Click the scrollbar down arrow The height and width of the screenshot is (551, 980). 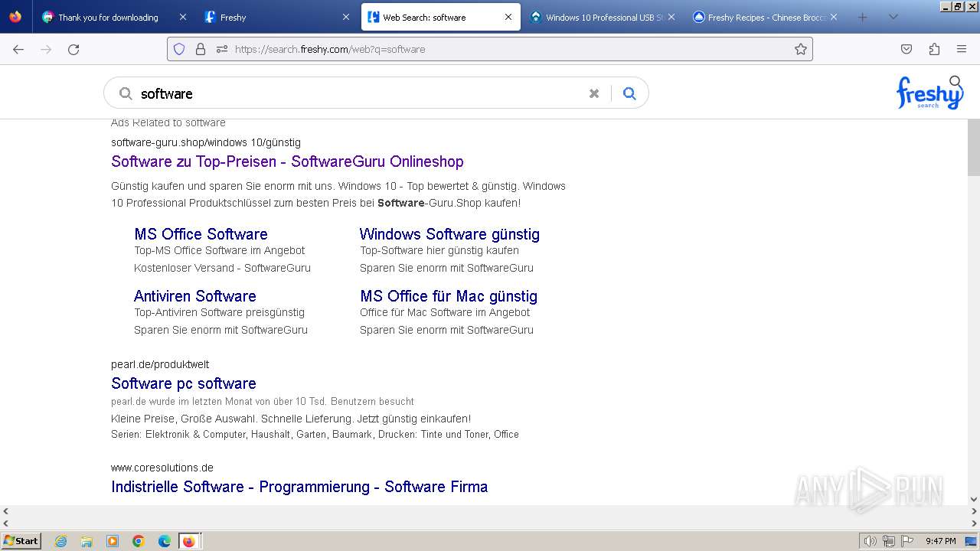pos(974,499)
